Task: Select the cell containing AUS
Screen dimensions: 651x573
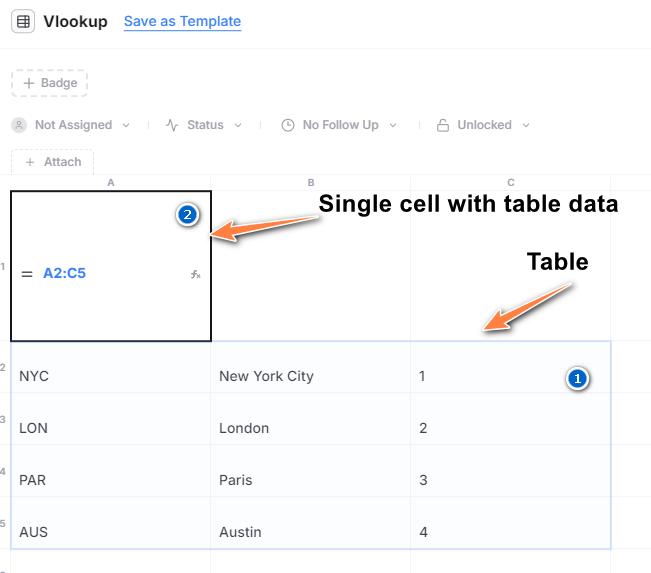Action: tap(33, 532)
